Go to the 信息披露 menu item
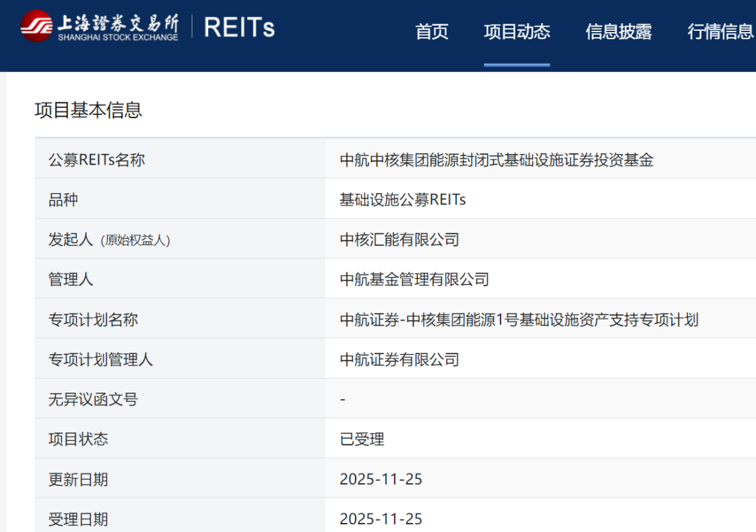The height and width of the screenshot is (532, 756). pyautogui.click(x=618, y=31)
